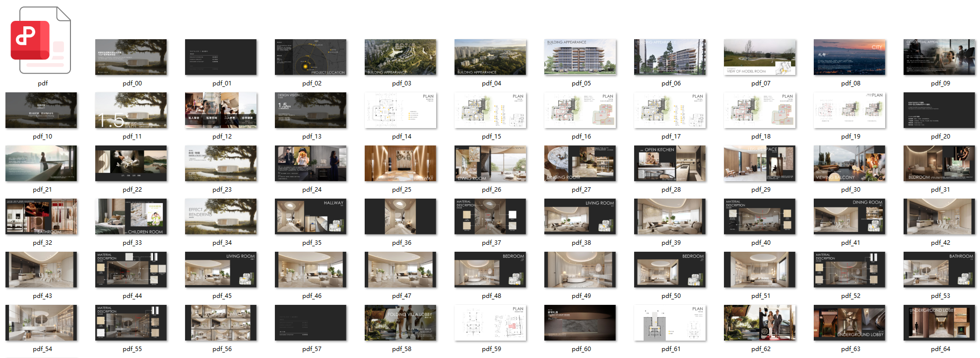The height and width of the screenshot is (358, 980).
Task: Open the pdf_30 viewing balcony image
Action: coord(849,163)
